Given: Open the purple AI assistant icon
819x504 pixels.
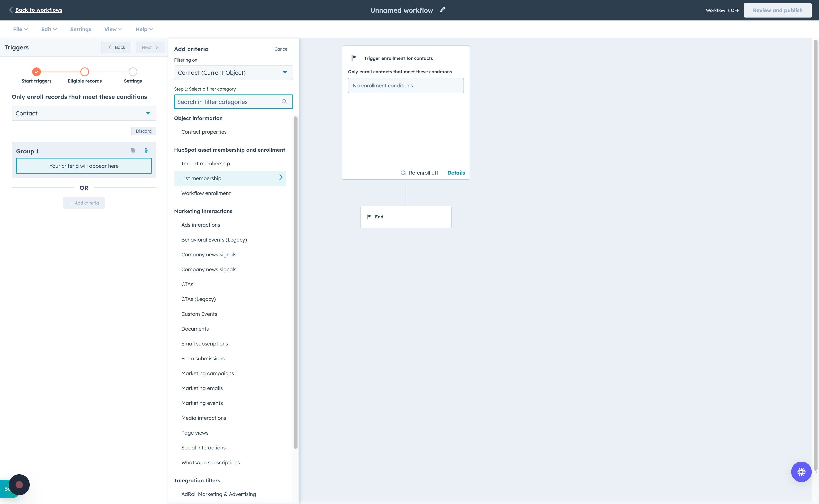Looking at the screenshot, I should [x=801, y=472].
